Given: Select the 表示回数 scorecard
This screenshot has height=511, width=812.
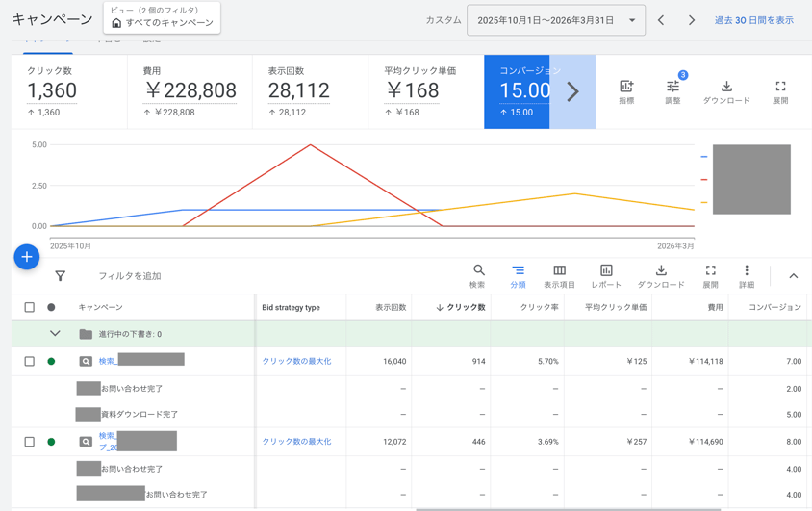Looking at the screenshot, I should (x=310, y=91).
